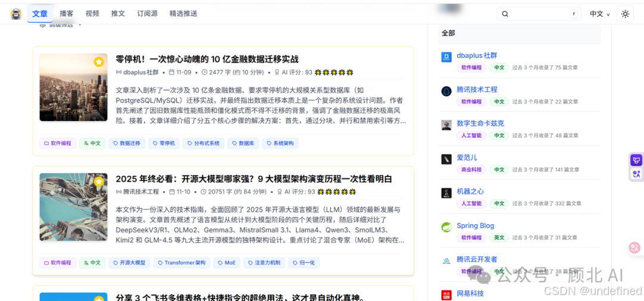Click the 系统架构 tag
The width and height of the screenshot is (644, 301).
[x=280, y=143]
